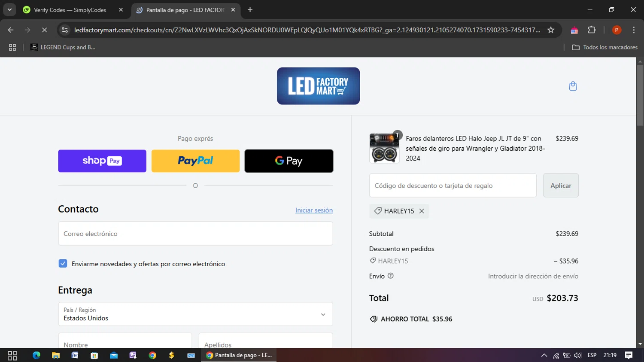
Task: Pay with the PayPal button
Action: pyautogui.click(x=195, y=161)
